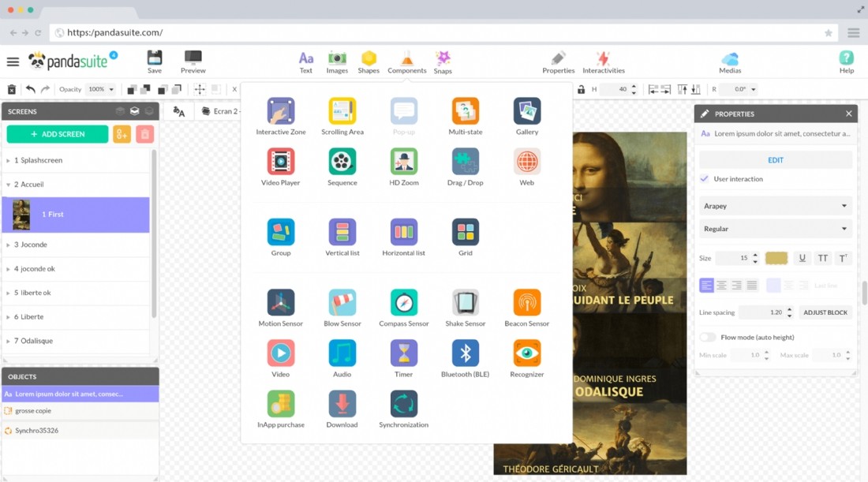The width and height of the screenshot is (868, 482).
Task: Set text alignment to left
Action: [706, 285]
